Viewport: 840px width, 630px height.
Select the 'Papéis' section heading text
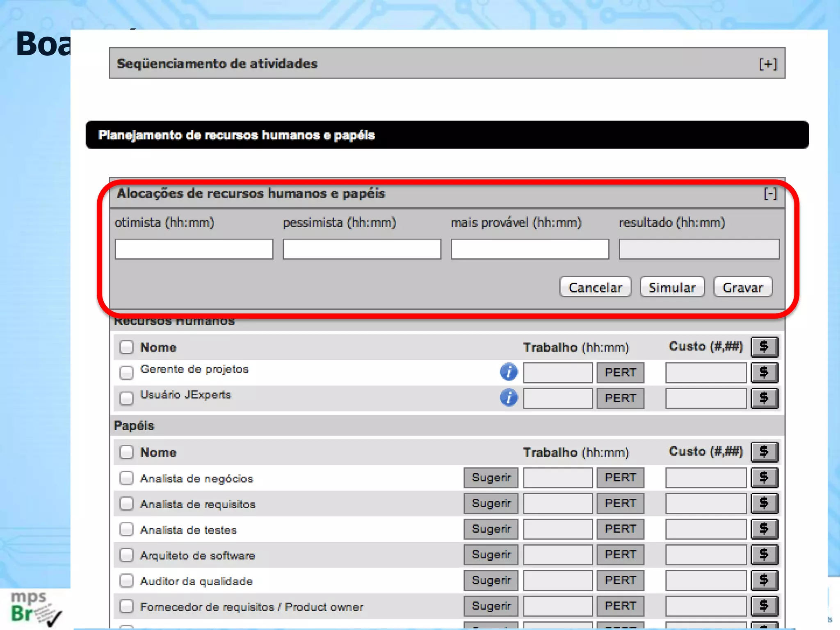click(134, 425)
